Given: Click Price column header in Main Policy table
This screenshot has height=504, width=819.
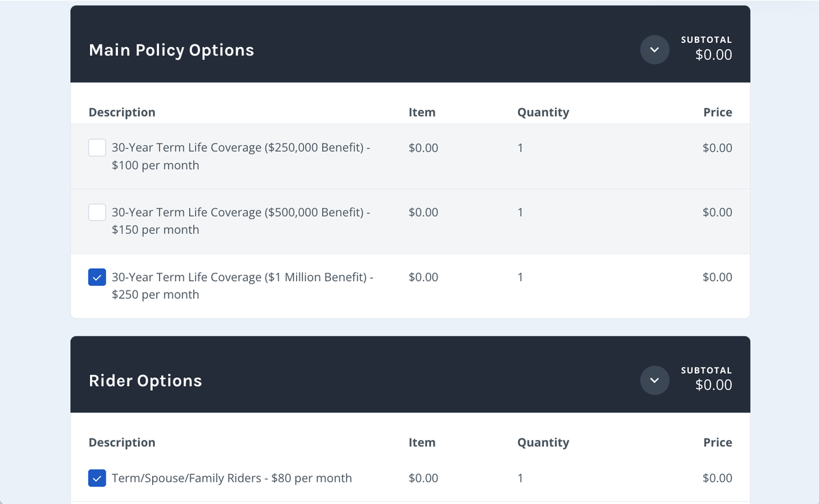Looking at the screenshot, I should [x=718, y=113].
